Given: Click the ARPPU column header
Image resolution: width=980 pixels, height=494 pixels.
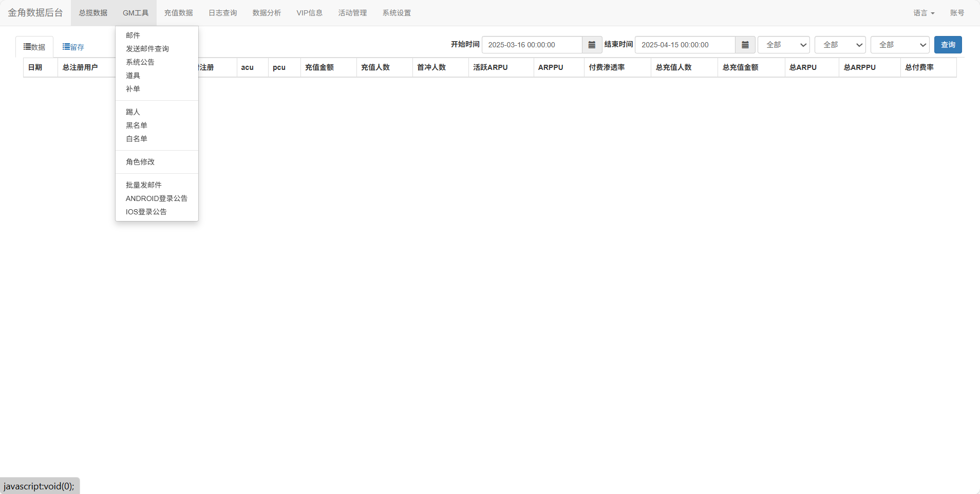Looking at the screenshot, I should pos(559,67).
